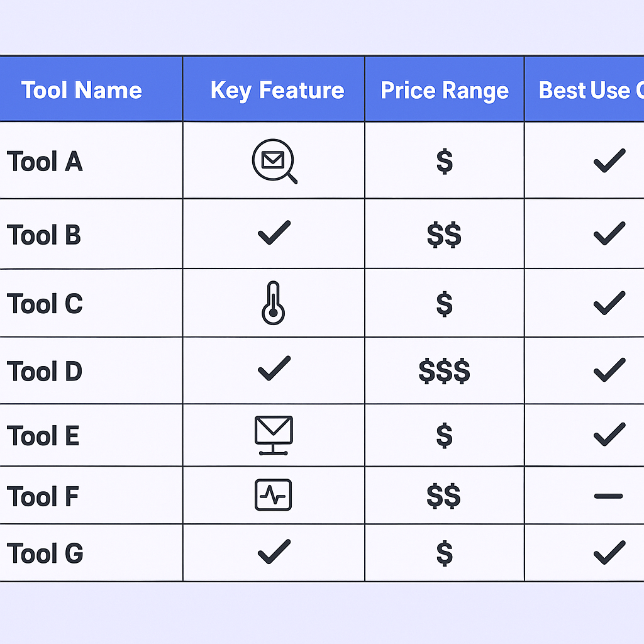Click the Key Feature checkmark for Tool G
This screenshot has width=644, height=644.
pyautogui.click(x=274, y=552)
